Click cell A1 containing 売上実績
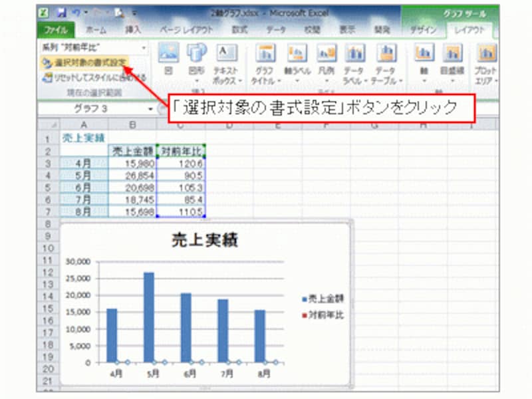Screen dimensions: 532x399 point(84,138)
